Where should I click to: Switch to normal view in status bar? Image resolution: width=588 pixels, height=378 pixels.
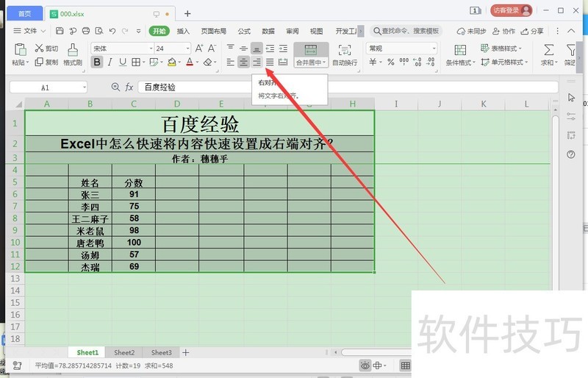click(406, 365)
